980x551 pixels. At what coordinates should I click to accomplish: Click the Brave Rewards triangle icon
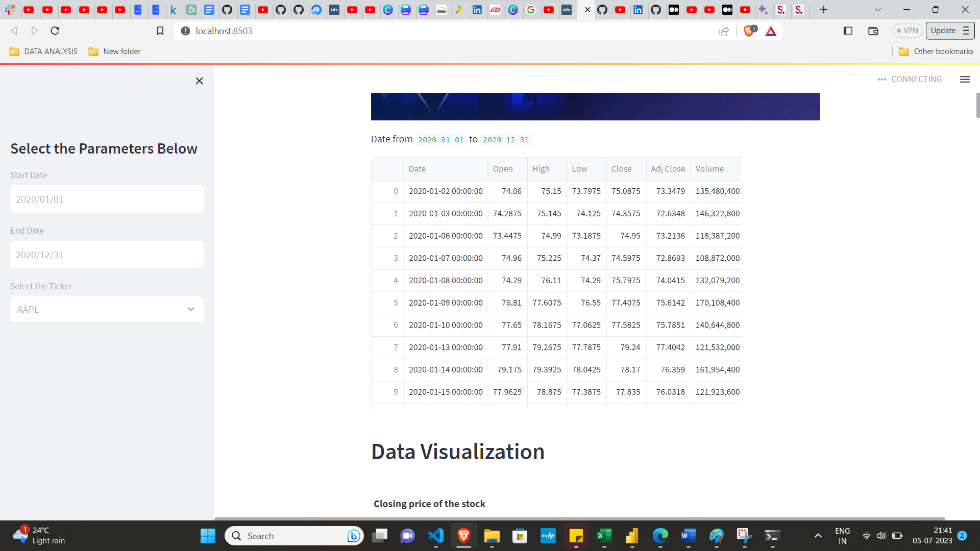click(x=771, y=31)
